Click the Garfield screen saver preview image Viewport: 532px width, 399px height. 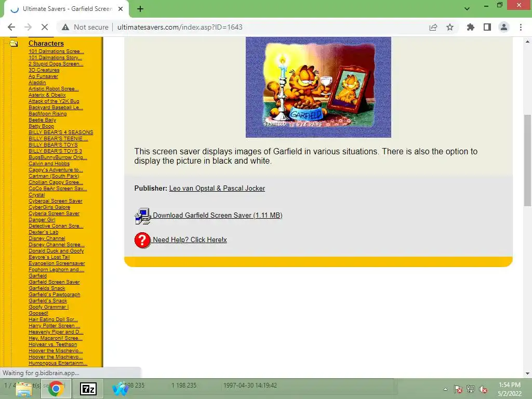pyautogui.click(x=318, y=87)
